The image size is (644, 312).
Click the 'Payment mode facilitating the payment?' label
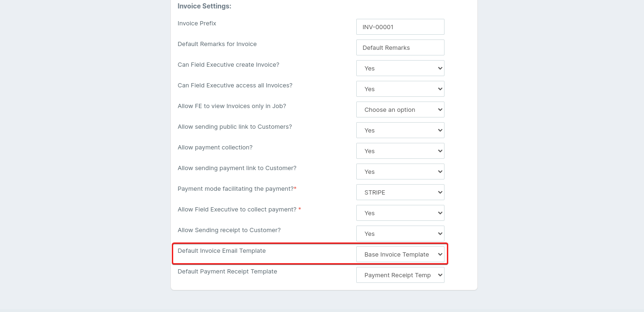coord(235,189)
